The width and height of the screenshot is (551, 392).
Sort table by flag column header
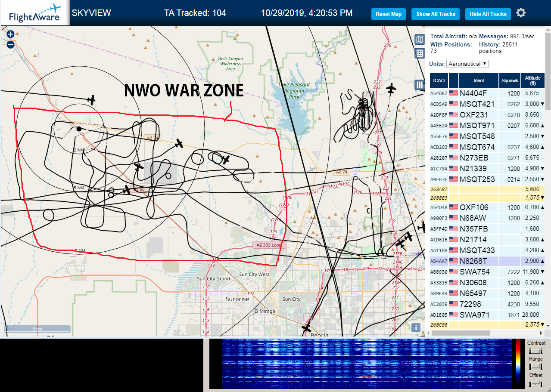[454, 80]
